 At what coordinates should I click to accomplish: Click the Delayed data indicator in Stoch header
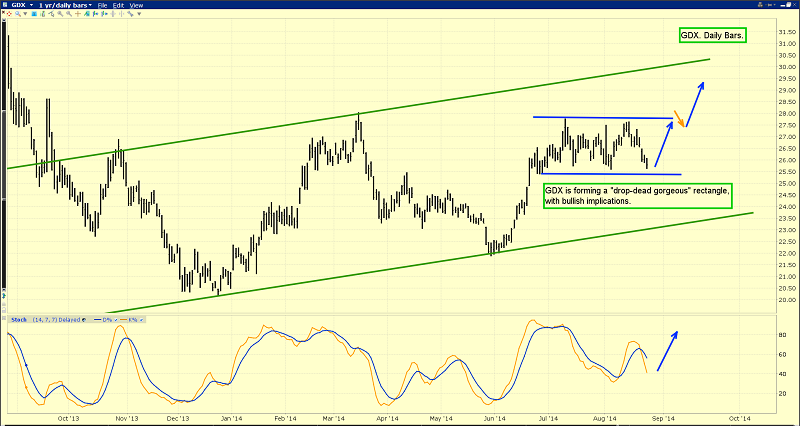tap(71, 320)
